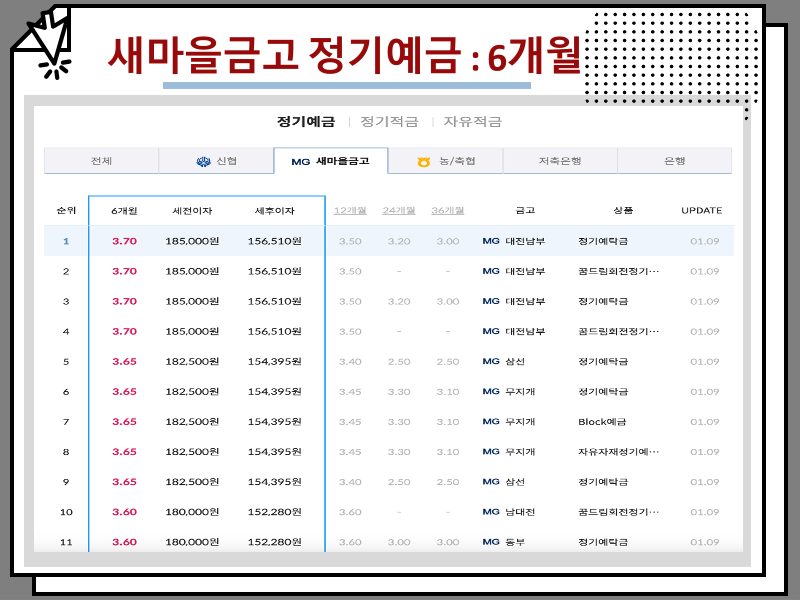
Task: Click the 01.09 update date in rank 6 row
Action: click(x=705, y=391)
